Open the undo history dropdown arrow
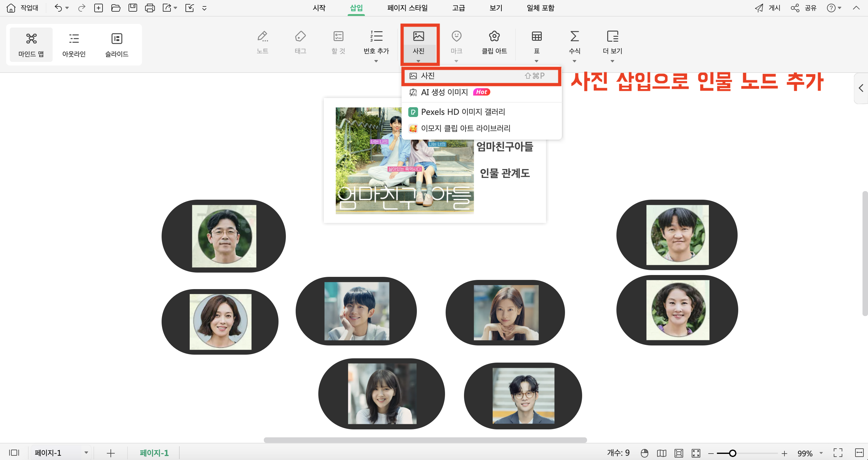Image resolution: width=868 pixels, height=460 pixels. pos(67,8)
